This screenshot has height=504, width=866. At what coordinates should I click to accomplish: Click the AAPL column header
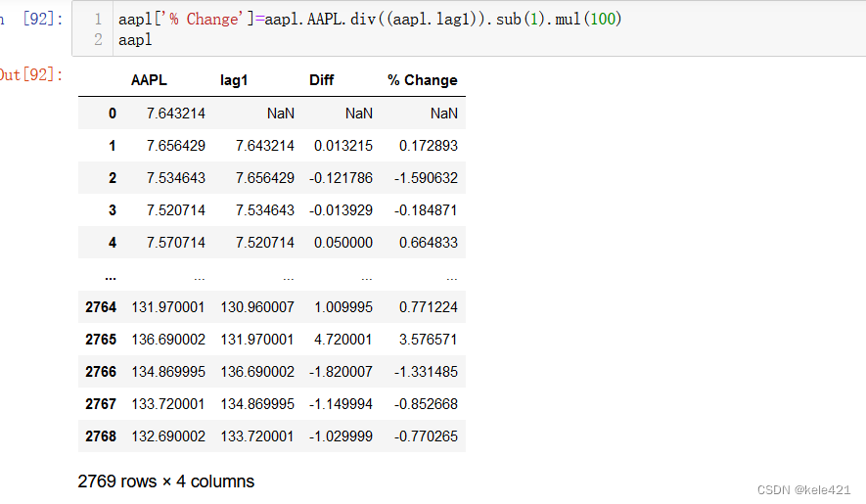149,80
